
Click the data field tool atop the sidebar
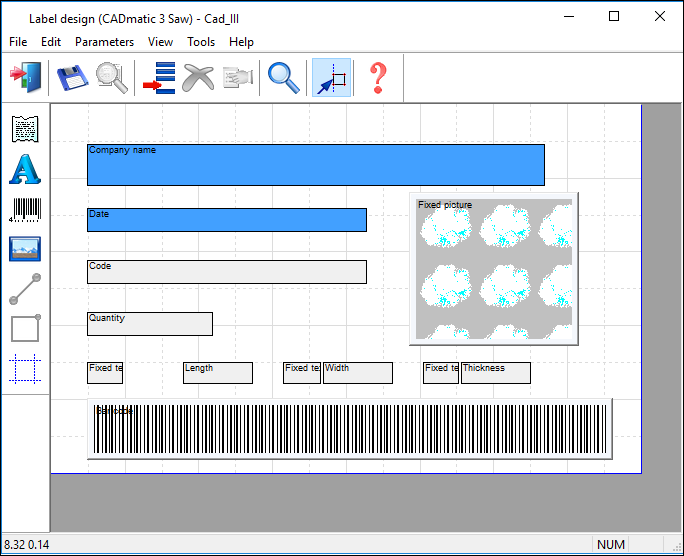(x=25, y=129)
